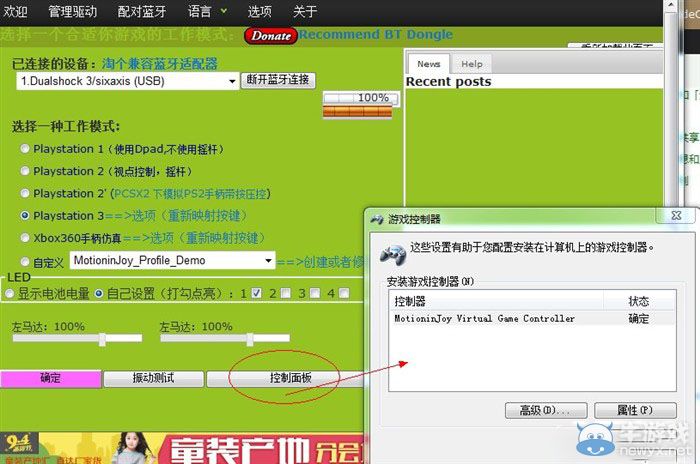
Task: Toggle LED checkbox 2
Action: click(286, 293)
